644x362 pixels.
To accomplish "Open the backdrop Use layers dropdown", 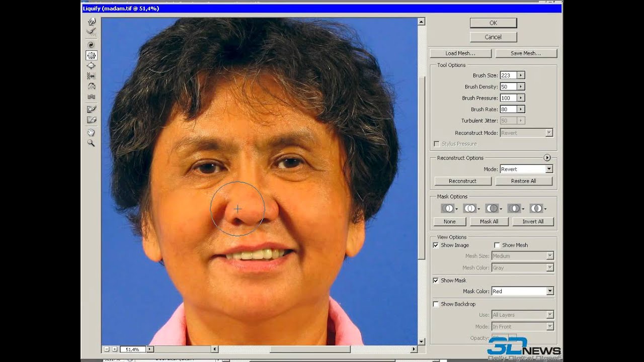I will (523, 315).
